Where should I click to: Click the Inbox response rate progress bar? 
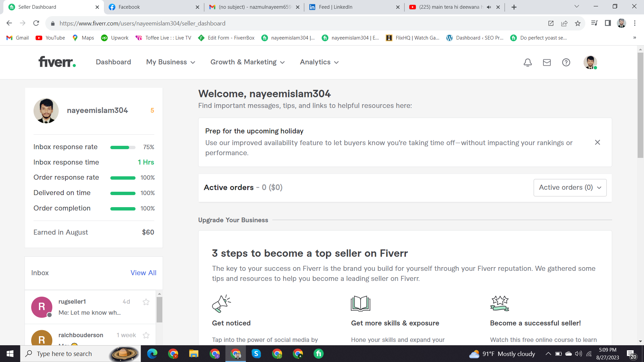[x=123, y=147]
